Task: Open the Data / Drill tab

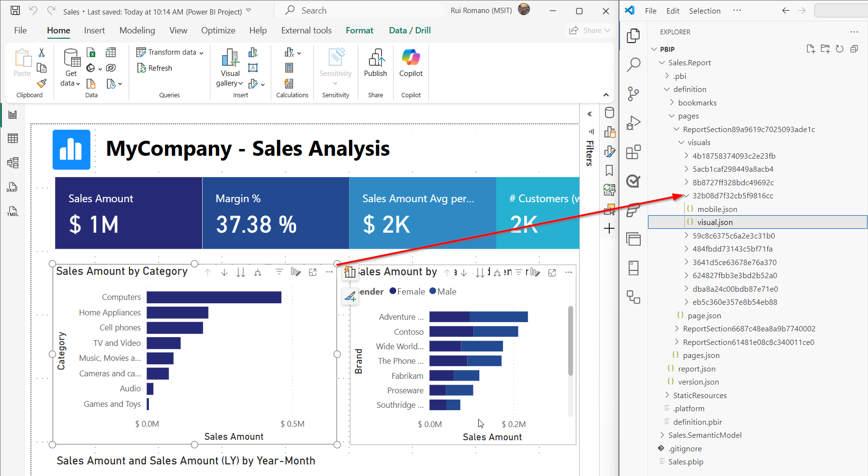Action: click(409, 30)
